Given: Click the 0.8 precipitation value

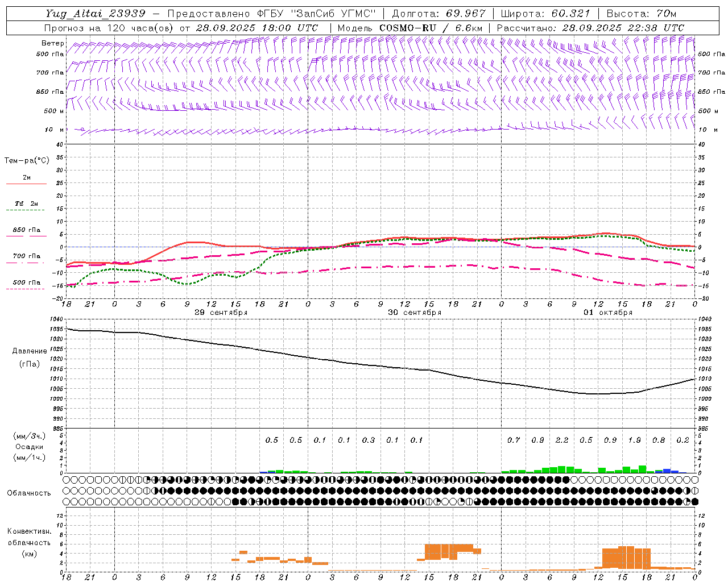Looking at the screenshot, I should tap(659, 440).
